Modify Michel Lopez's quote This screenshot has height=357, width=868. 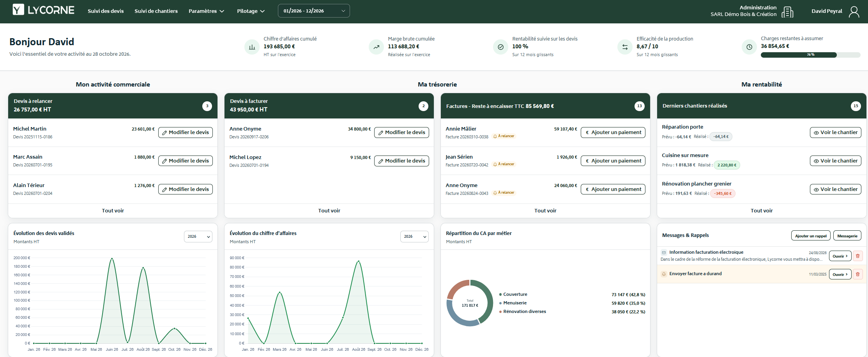click(401, 161)
